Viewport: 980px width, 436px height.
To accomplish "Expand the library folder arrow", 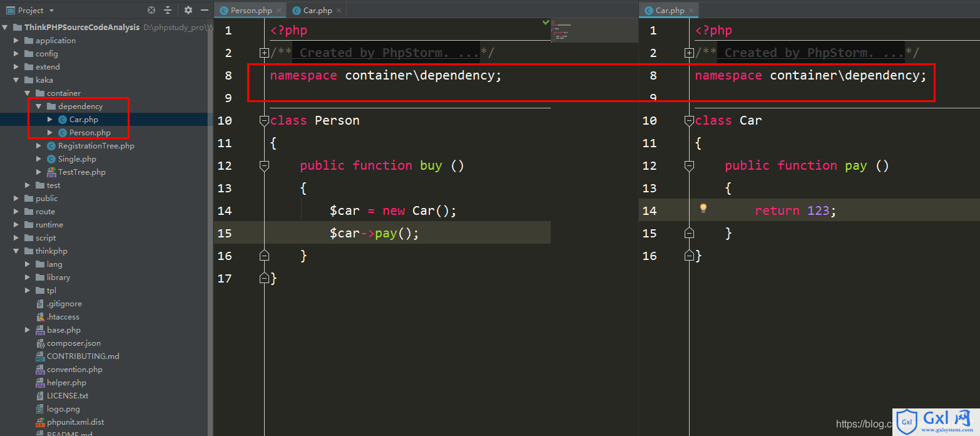I will point(28,278).
